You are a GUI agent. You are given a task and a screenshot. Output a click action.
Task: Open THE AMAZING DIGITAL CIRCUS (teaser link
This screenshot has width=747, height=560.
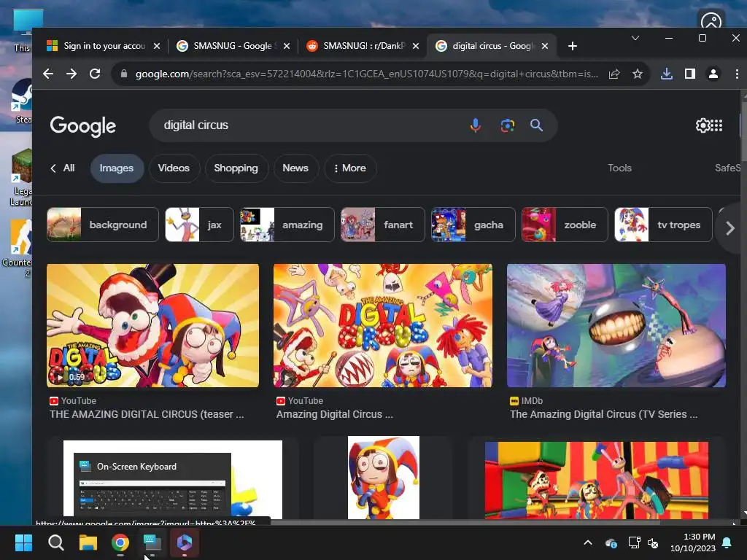[146, 414]
